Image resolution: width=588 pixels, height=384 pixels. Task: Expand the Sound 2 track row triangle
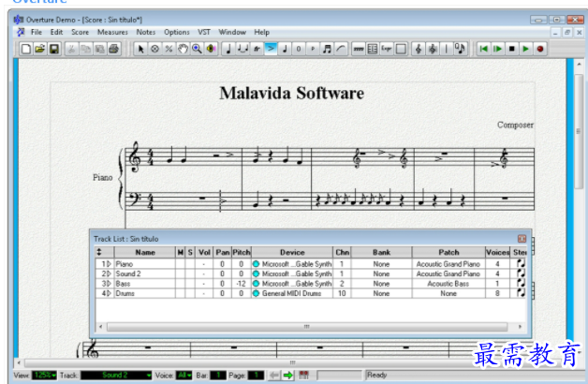110,273
